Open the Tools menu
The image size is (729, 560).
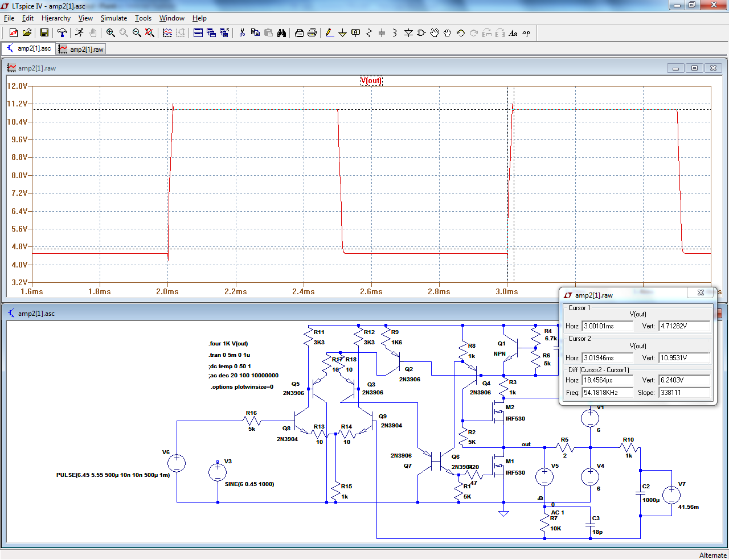(x=143, y=18)
